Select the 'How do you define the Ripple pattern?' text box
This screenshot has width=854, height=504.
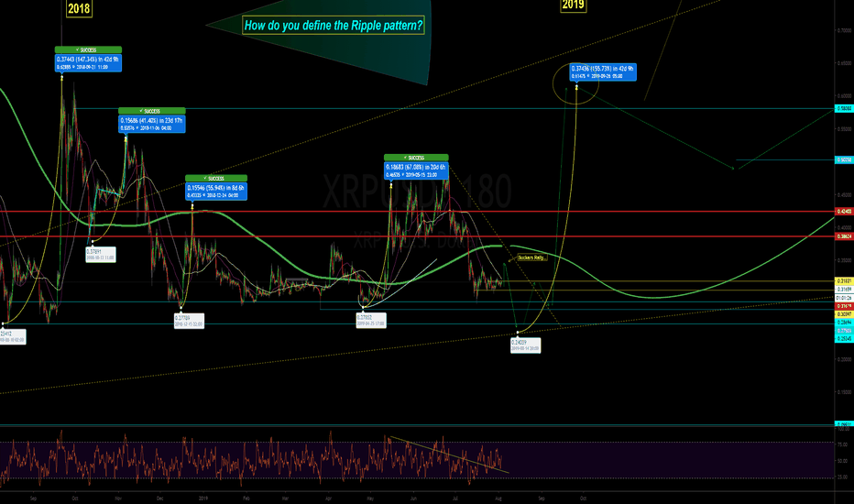(333, 25)
